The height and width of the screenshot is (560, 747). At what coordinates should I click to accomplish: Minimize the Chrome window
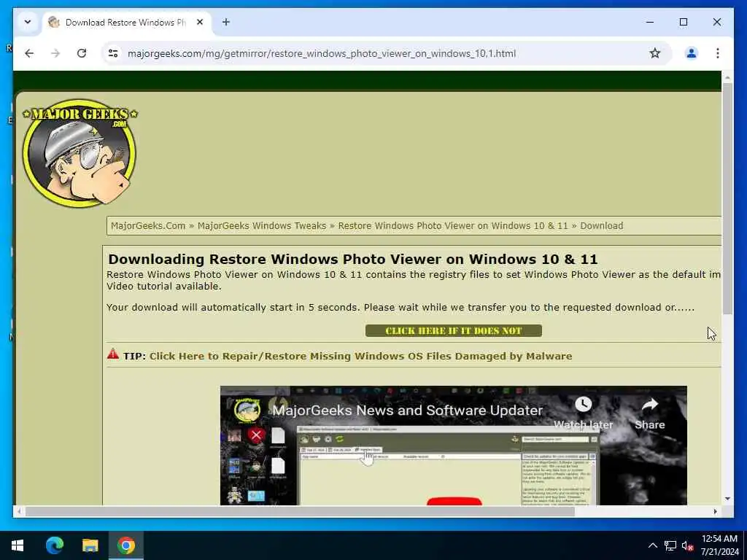pyautogui.click(x=650, y=22)
